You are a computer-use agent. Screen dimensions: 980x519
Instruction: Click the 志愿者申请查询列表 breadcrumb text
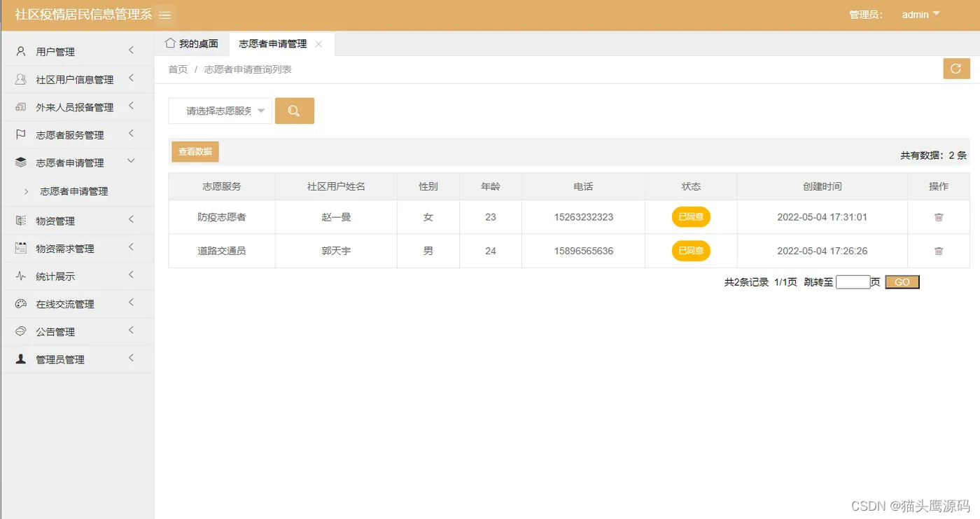pos(248,69)
